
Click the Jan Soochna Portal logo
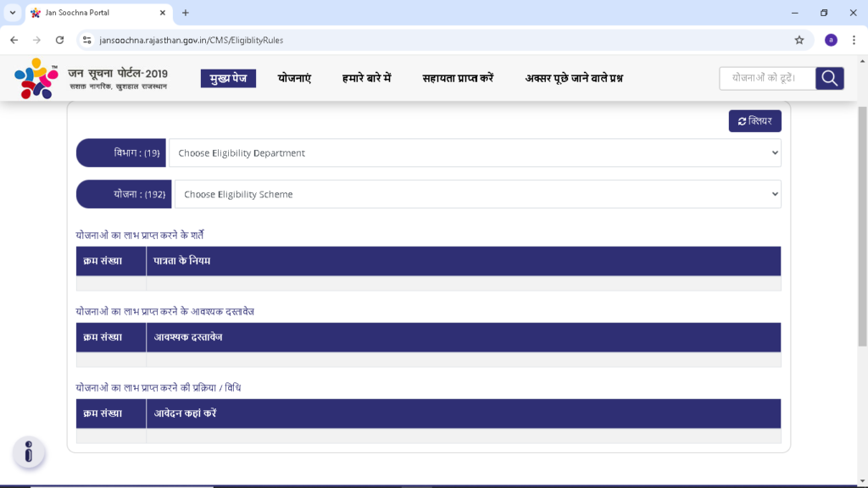92,79
